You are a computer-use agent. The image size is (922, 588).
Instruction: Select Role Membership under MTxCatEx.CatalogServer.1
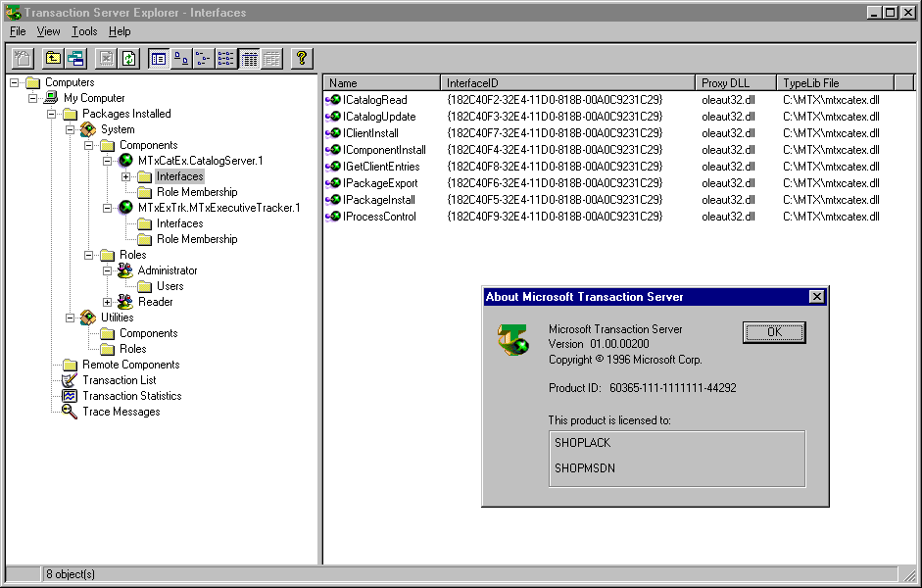(x=197, y=192)
